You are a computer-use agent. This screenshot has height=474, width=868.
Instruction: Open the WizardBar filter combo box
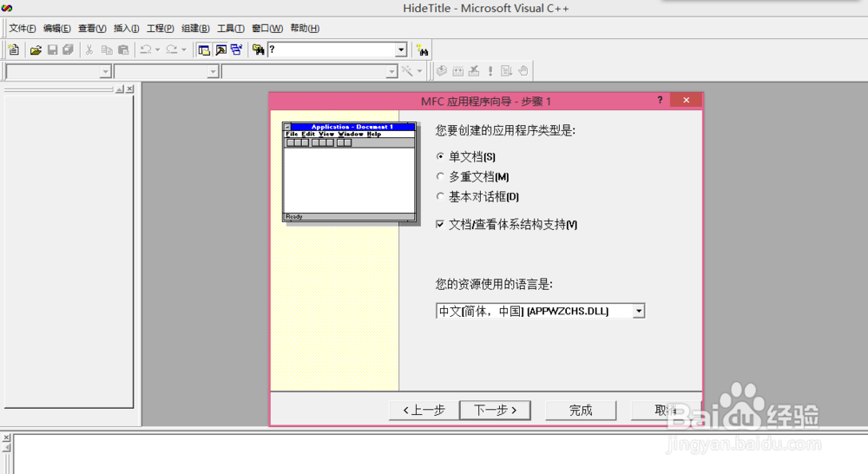click(166, 71)
